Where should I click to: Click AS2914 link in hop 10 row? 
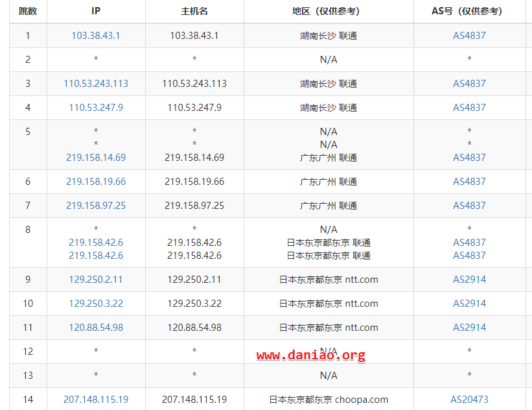pos(469,304)
